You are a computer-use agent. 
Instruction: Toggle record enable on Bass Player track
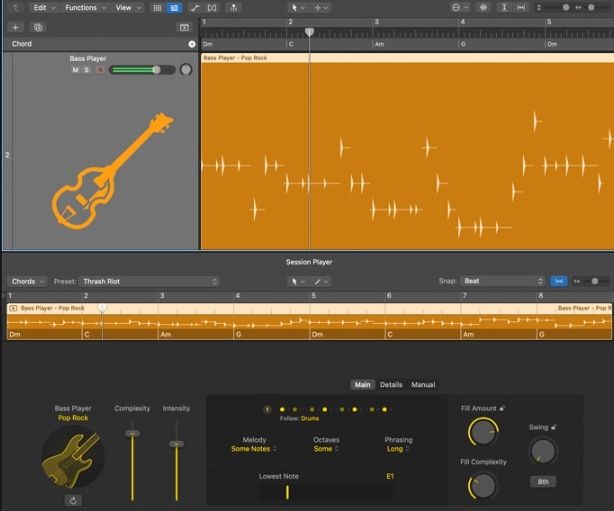click(99, 70)
